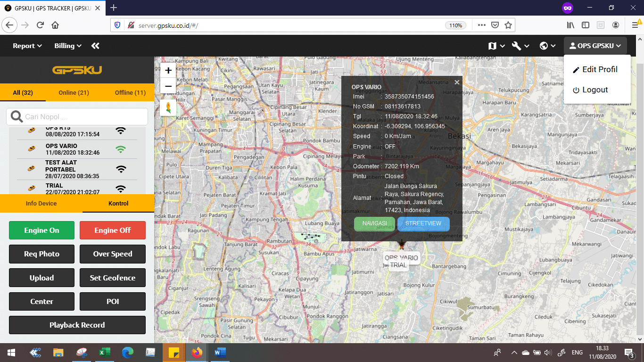Select Logout from the user menu

(x=594, y=90)
